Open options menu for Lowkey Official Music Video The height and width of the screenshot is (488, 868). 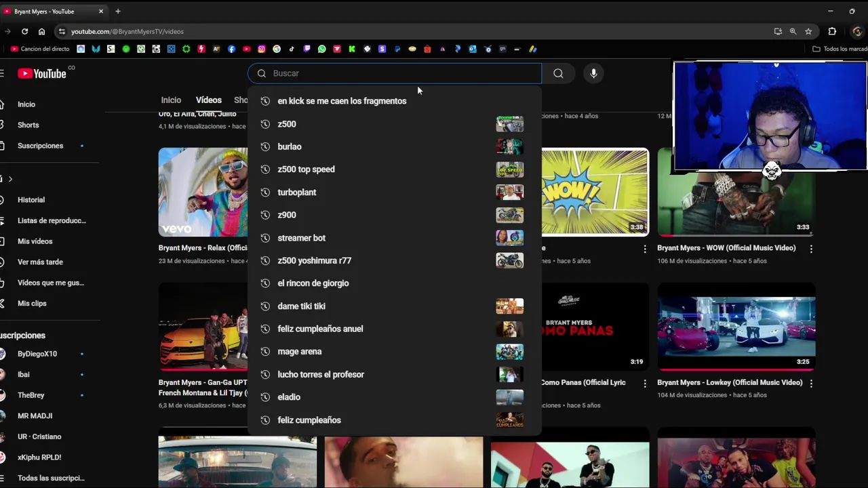(x=811, y=383)
